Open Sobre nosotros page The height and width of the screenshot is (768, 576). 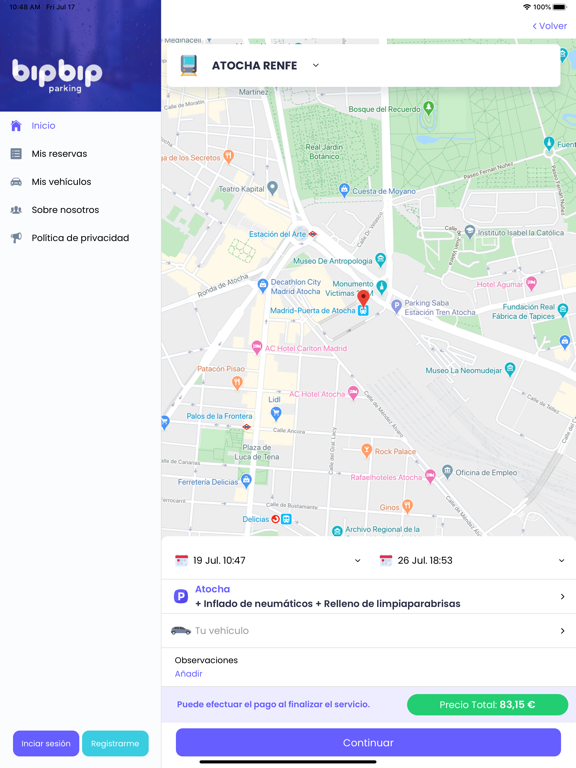(x=65, y=210)
